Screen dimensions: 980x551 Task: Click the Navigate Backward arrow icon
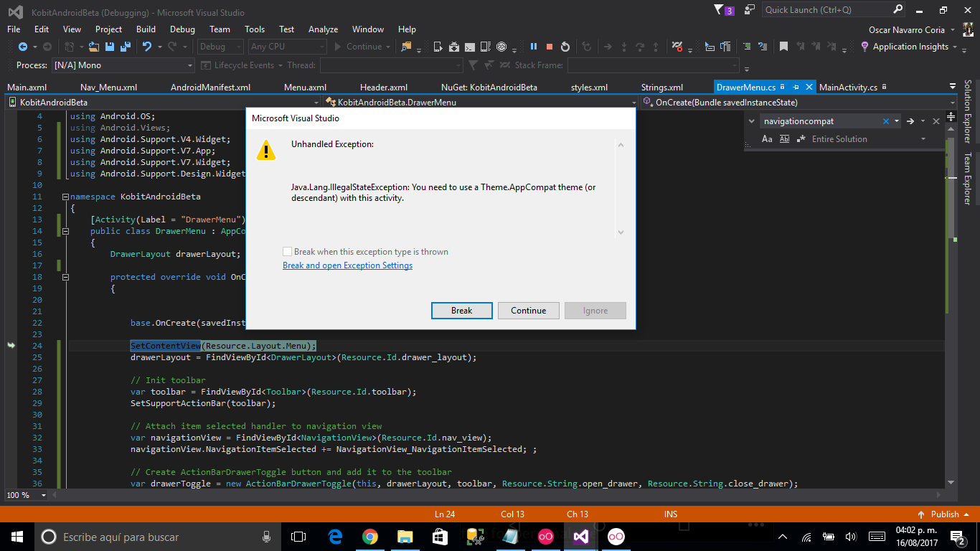22,47
